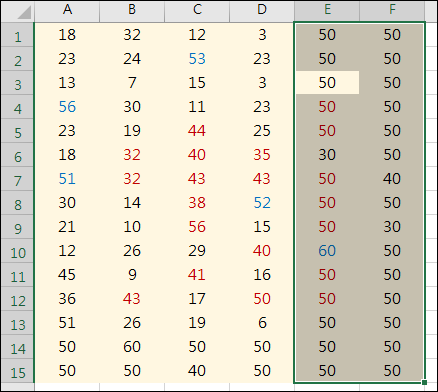
Task: Select cell C11 with red 41
Action: [197, 275]
